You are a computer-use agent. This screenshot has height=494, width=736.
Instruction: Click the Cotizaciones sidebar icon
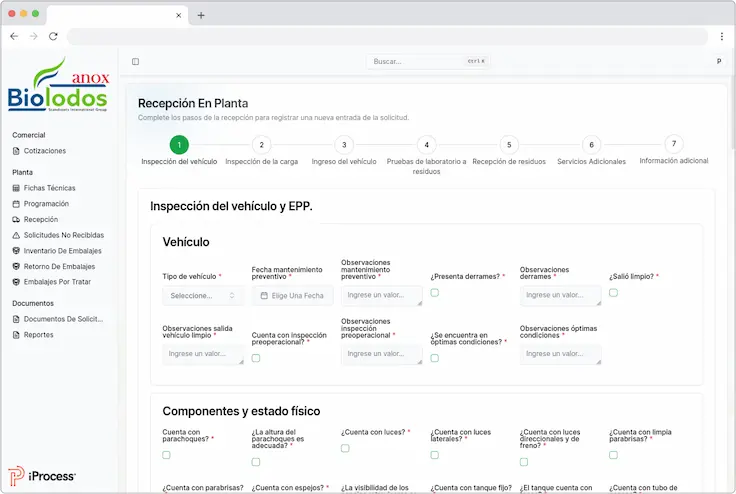(x=16, y=151)
